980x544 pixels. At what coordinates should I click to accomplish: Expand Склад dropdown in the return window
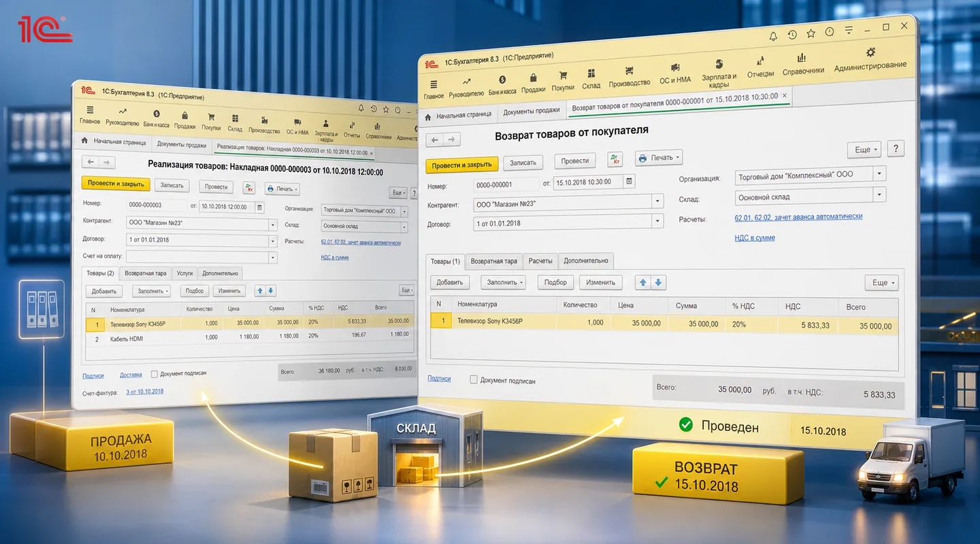(x=880, y=195)
